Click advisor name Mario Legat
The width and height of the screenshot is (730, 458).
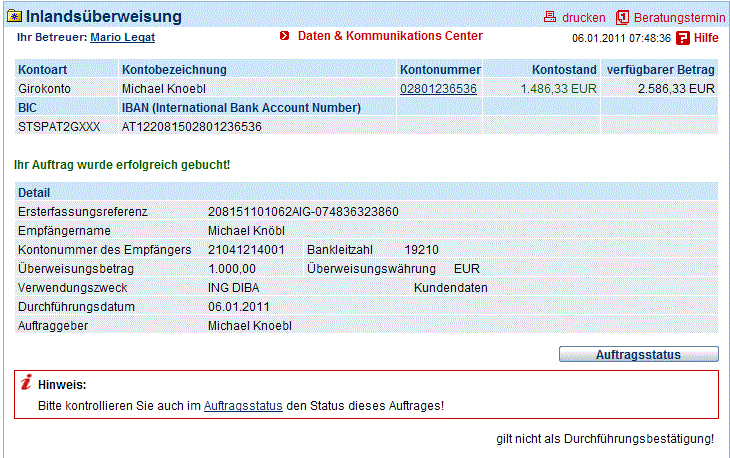pyautogui.click(x=122, y=37)
